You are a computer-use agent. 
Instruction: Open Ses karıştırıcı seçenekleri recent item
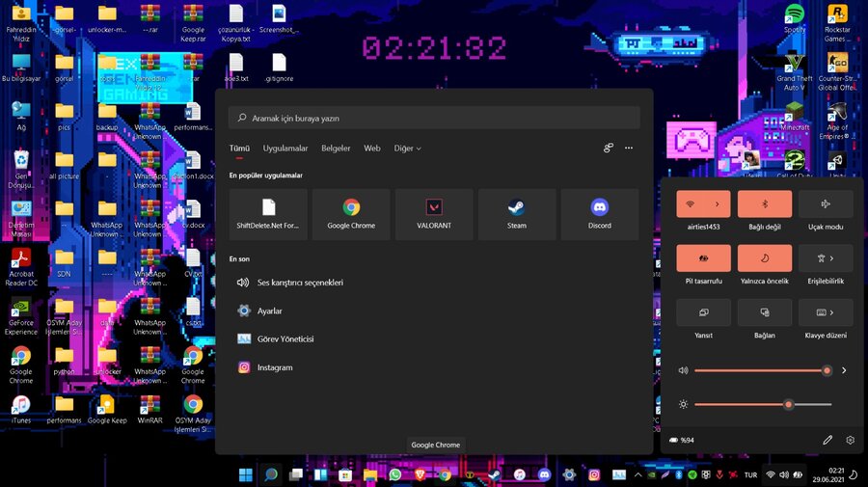pos(299,283)
